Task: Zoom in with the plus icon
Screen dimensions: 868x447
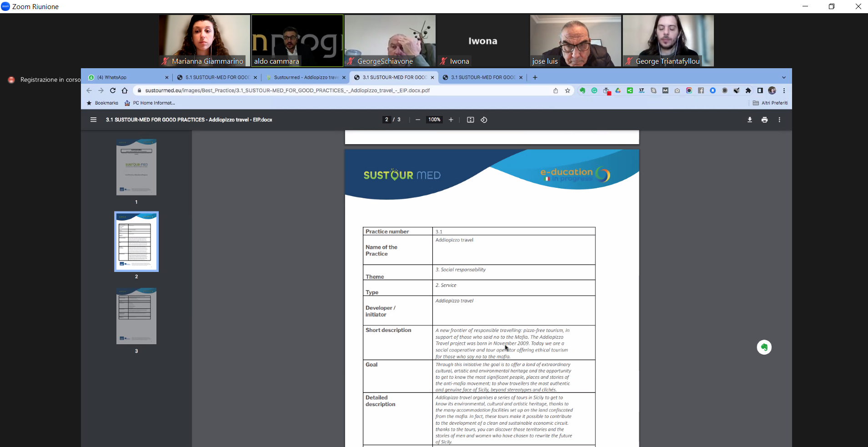Action: [x=451, y=120]
